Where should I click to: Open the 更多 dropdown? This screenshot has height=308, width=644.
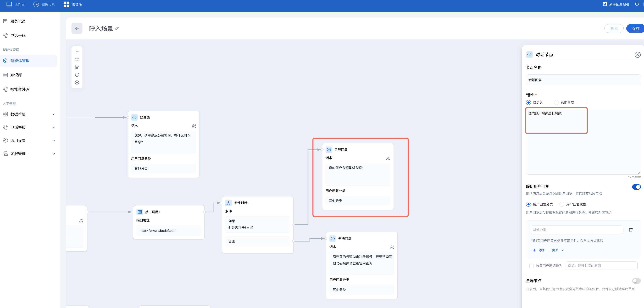point(558,250)
